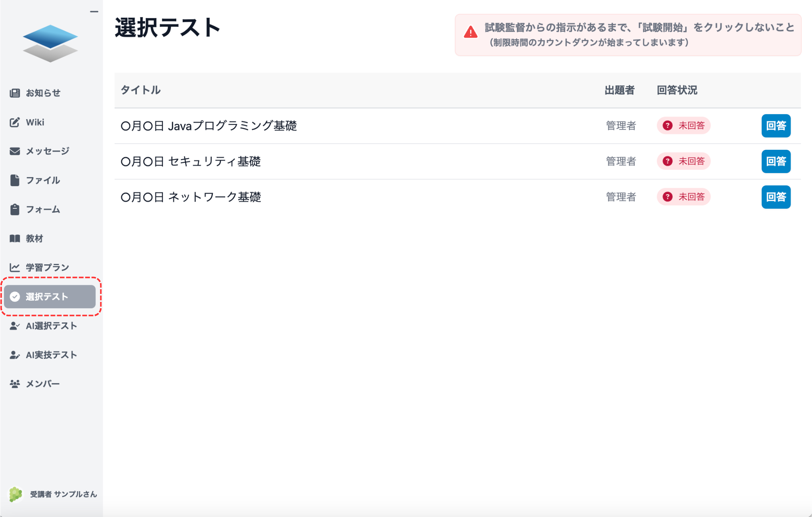Click 回答 for Javaプログラミング基礎
812x517 pixels.
pos(776,126)
